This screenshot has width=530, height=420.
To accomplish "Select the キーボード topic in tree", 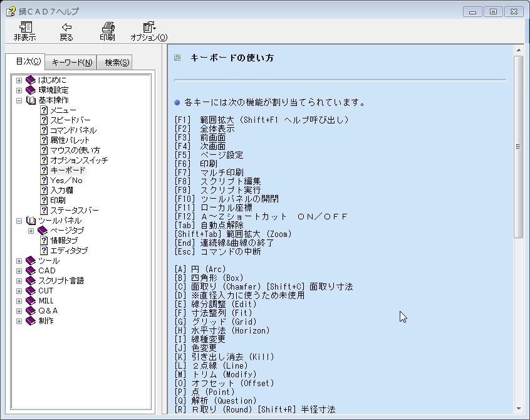I will pyautogui.click(x=68, y=171).
